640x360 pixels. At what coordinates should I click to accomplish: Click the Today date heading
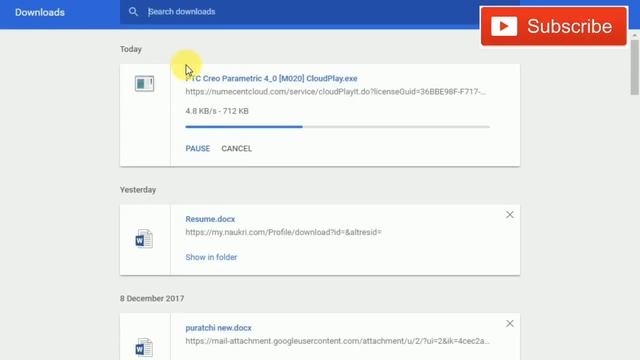coord(131,49)
